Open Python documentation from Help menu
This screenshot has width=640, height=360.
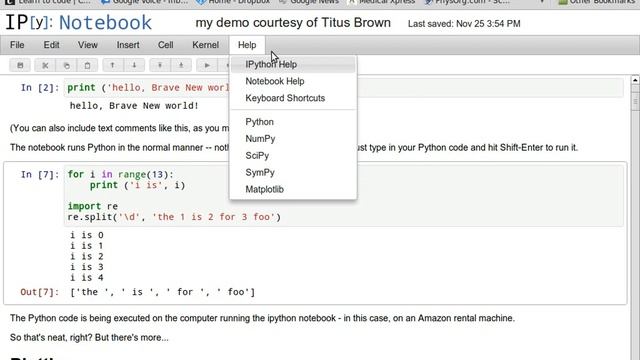click(x=293, y=122)
